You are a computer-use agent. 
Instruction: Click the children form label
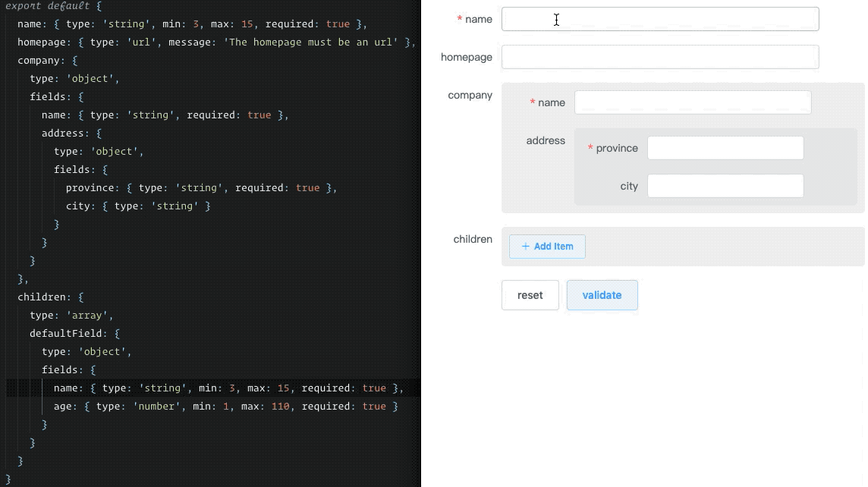coord(472,239)
